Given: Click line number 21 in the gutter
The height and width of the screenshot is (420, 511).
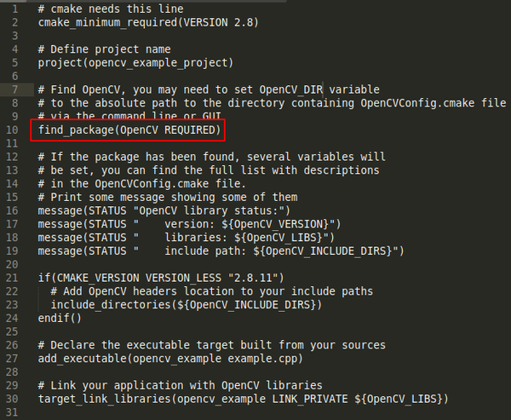Looking at the screenshot, I should [x=12, y=278].
